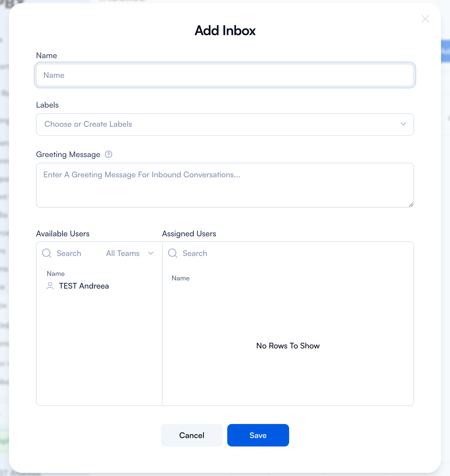Click the Available Users search magnifier icon
450x476 pixels.
(x=47, y=253)
